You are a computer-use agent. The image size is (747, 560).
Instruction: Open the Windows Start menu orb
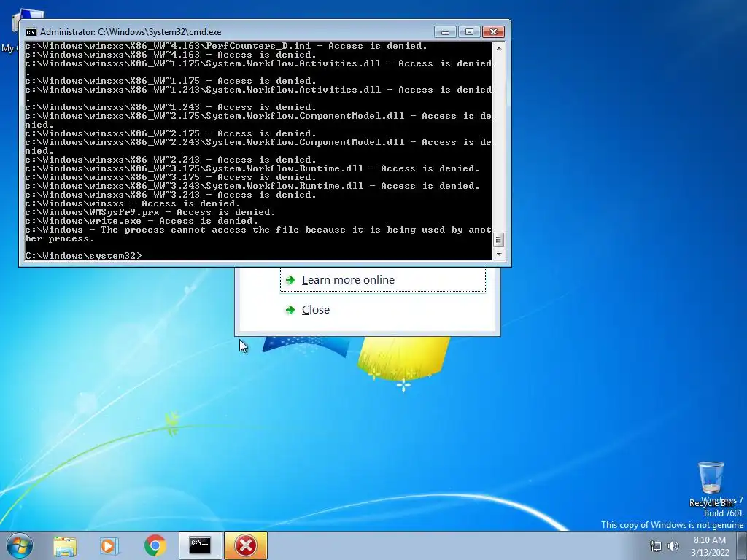20,545
